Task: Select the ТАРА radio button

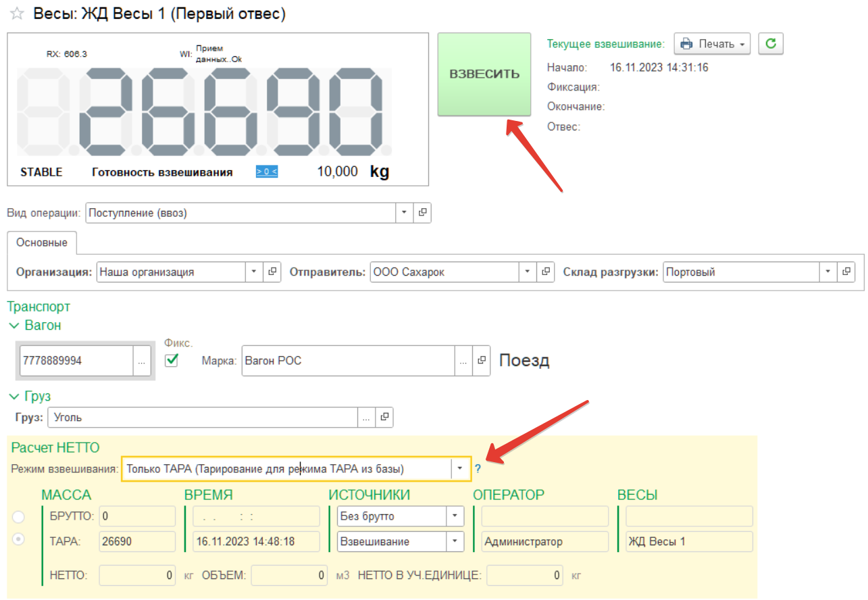Action: pyautogui.click(x=18, y=540)
